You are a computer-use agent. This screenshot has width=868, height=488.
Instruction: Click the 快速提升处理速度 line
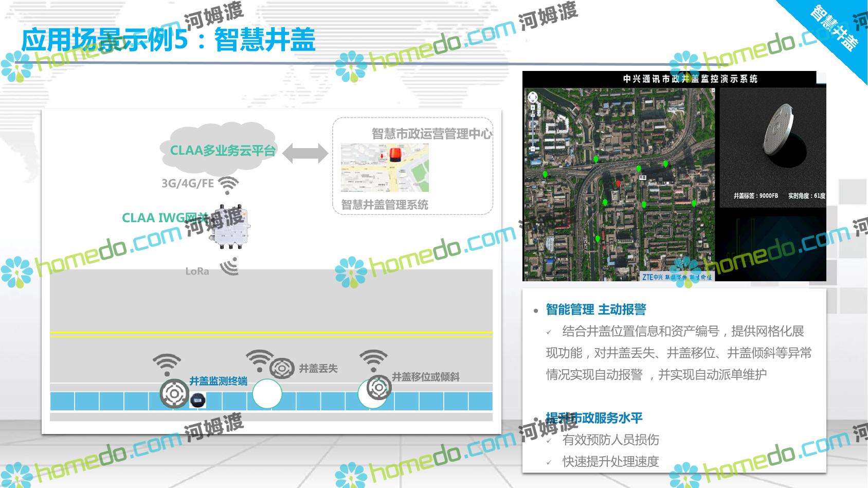pos(610,462)
